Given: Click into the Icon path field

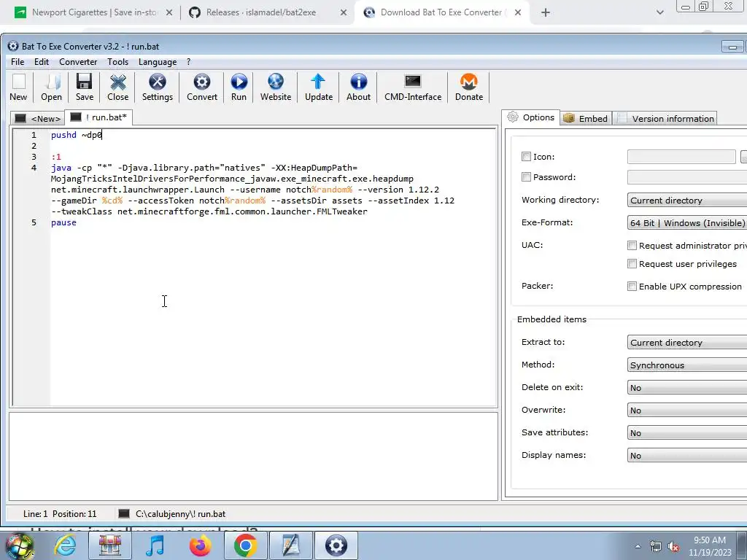Looking at the screenshot, I should pos(681,157).
